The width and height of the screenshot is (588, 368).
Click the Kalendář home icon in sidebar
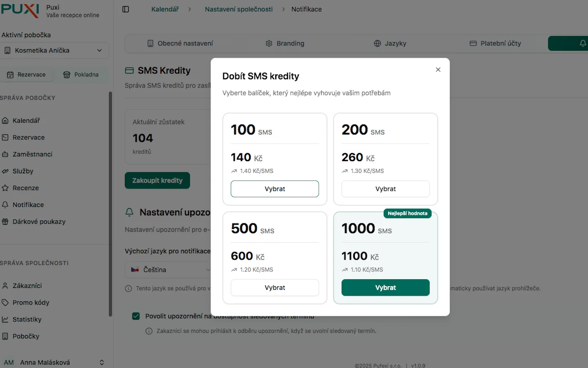(5, 121)
